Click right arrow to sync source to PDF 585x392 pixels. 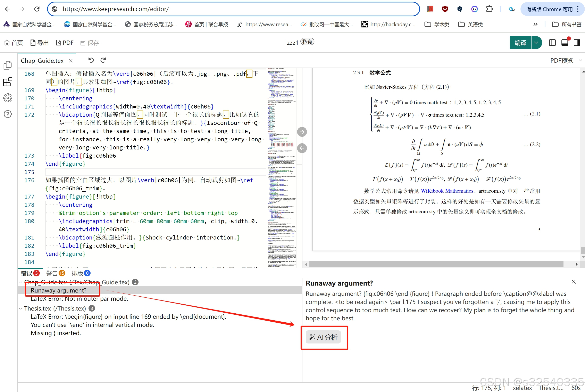(302, 132)
